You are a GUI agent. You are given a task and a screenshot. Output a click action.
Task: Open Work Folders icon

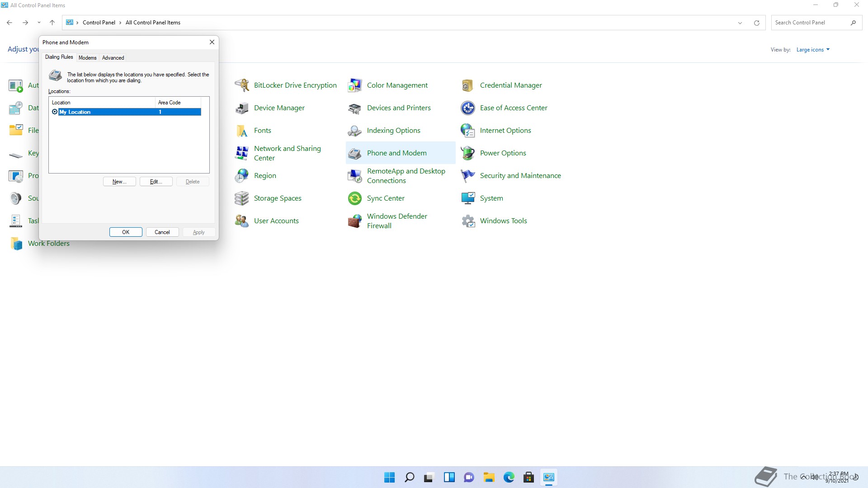[x=16, y=243]
